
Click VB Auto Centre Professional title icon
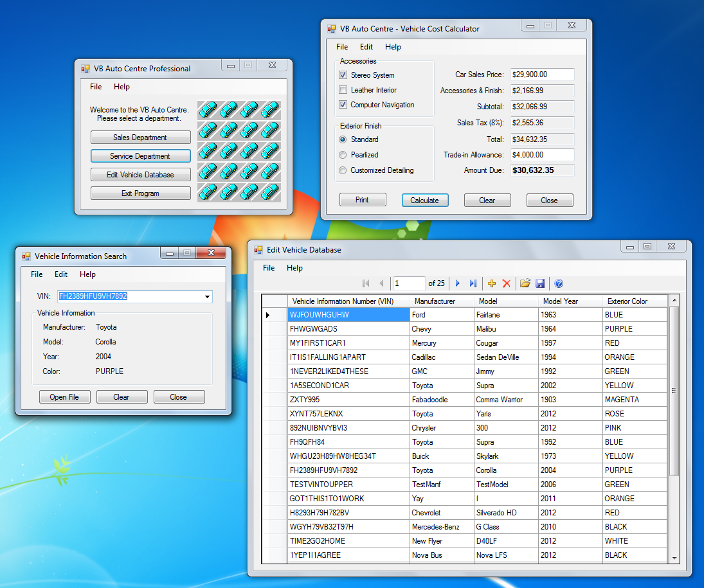[86, 69]
